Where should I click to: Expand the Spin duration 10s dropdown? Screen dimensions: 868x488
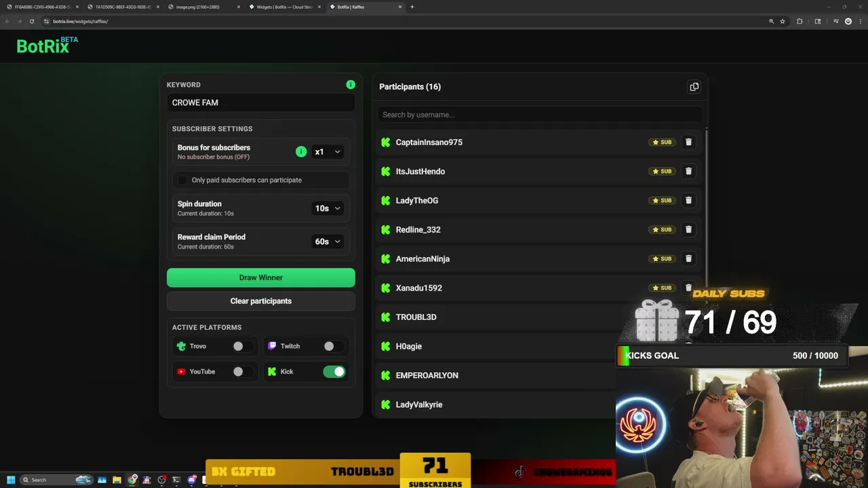pos(328,208)
